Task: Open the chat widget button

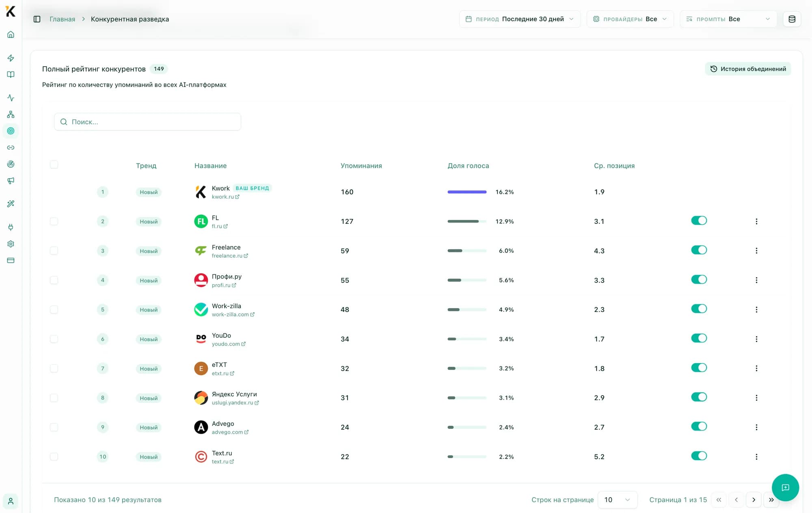Action: click(x=785, y=487)
